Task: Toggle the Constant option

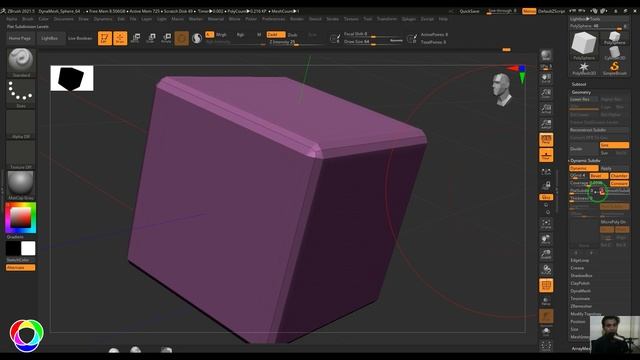Action: point(619,183)
